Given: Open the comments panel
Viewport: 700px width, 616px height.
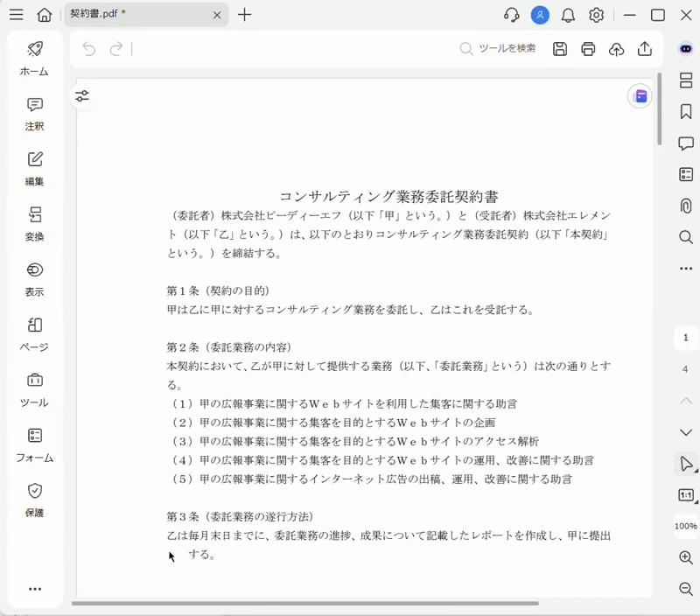Looking at the screenshot, I should tap(687, 143).
